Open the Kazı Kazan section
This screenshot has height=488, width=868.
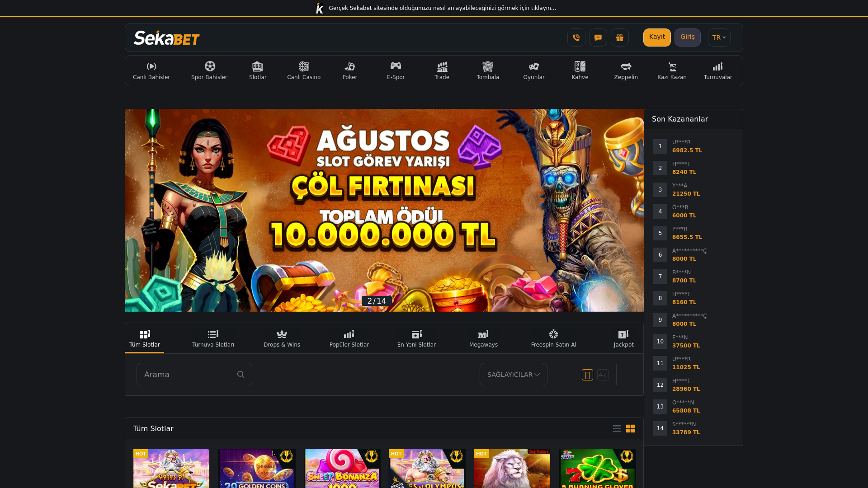pos(672,71)
